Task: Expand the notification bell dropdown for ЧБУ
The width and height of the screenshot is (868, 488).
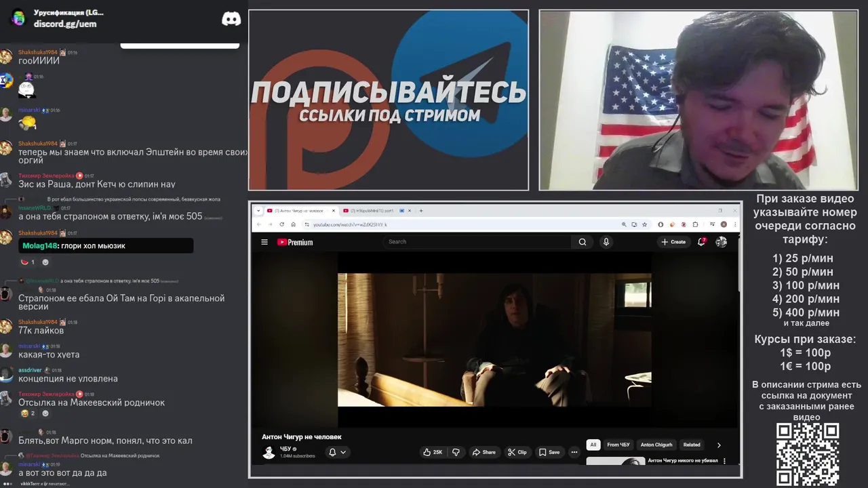Action: 343,452
